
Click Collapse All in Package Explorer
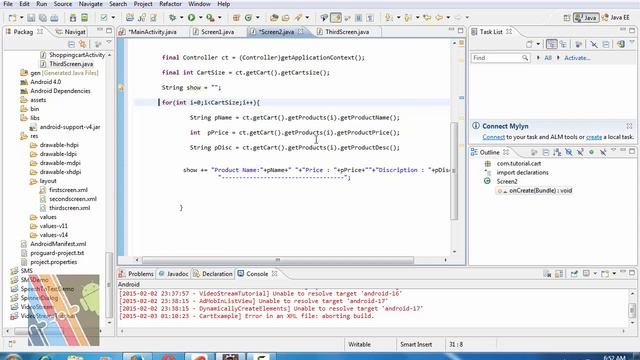[x=71, y=44]
